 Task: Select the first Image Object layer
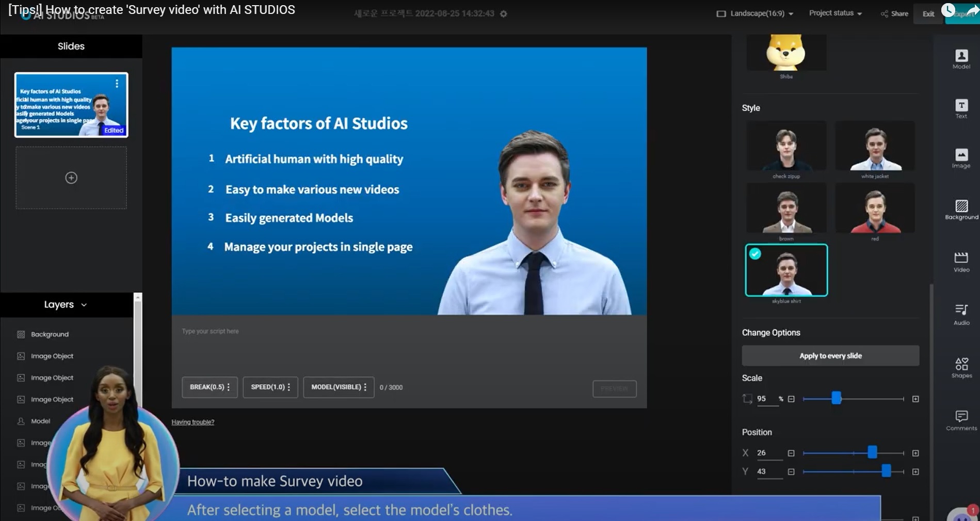click(67, 356)
